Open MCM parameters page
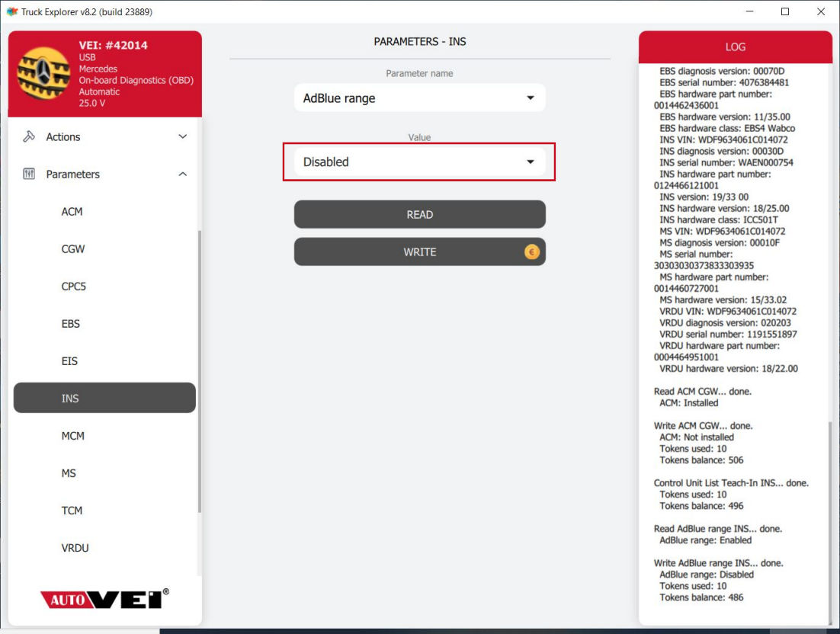840x634 pixels. tap(72, 436)
